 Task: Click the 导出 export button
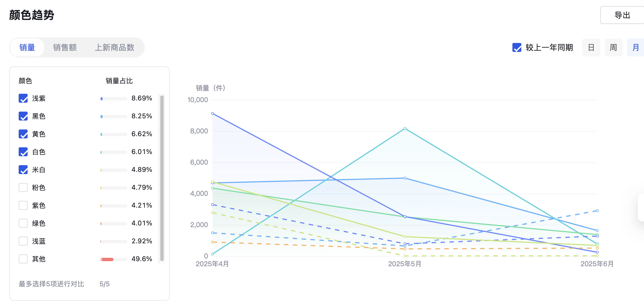pos(622,15)
